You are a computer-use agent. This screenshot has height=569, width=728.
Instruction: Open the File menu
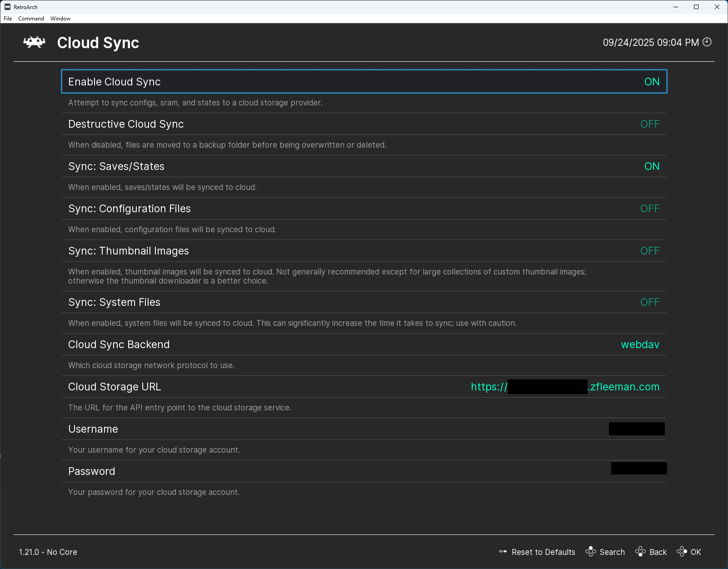click(x=8, y=19)
